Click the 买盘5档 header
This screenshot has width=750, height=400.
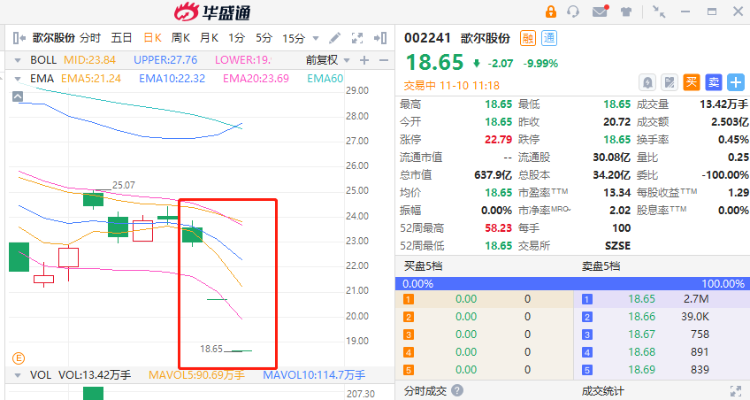click(423, 266)
